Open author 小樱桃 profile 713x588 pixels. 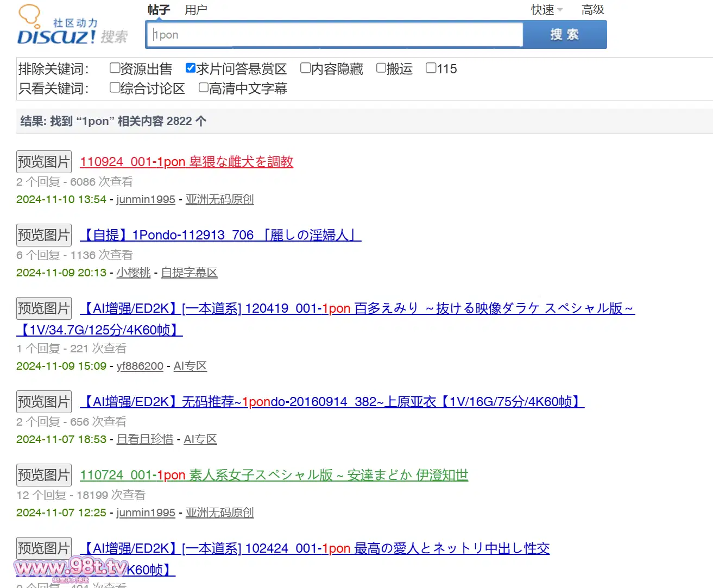tap(134, 273)
